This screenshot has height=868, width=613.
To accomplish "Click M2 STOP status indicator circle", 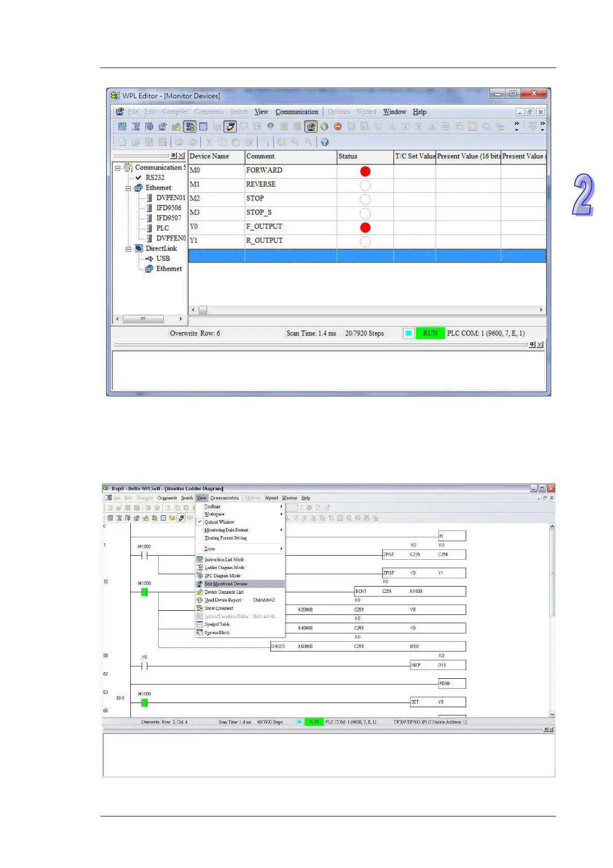I will [365, 199].
